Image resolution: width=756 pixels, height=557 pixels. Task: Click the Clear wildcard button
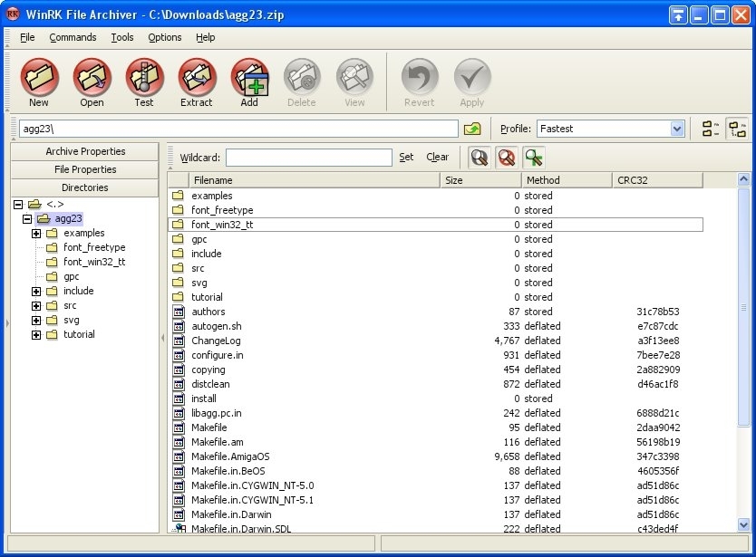(437, 157)
